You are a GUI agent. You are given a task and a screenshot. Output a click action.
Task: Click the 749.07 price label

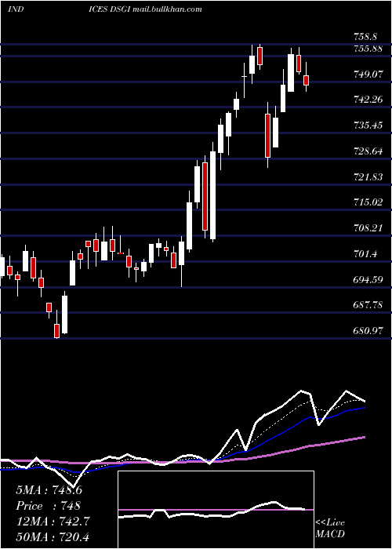tap(368, 75)
